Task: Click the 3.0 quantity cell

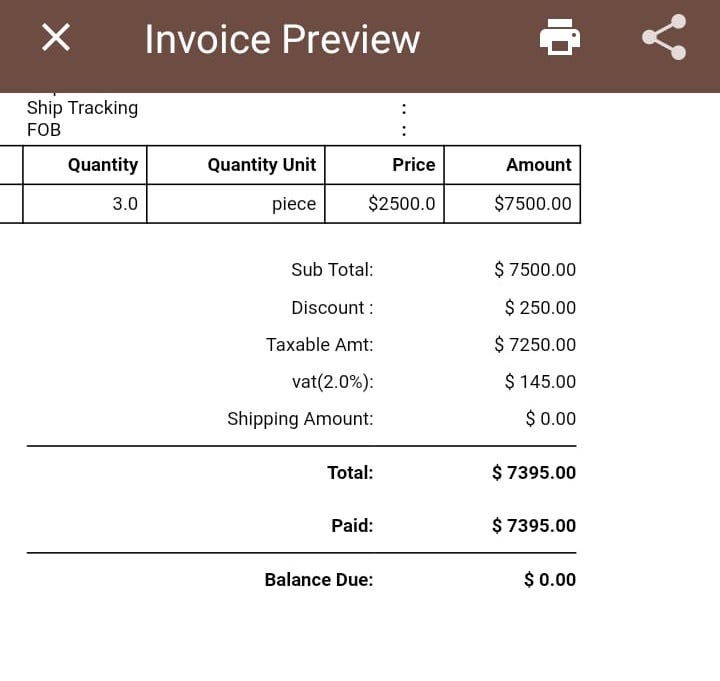Action: pyautogui.click(x=85, y=204)
